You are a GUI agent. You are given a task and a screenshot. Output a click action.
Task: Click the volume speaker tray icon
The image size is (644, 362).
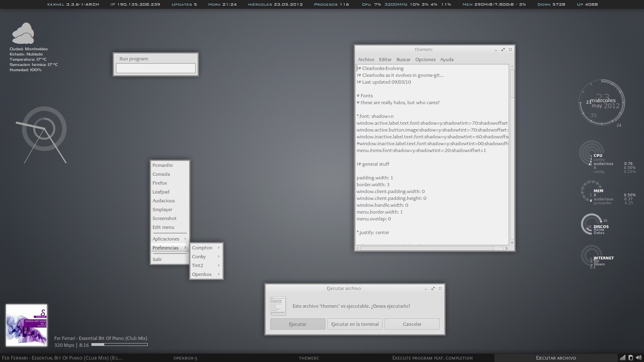[x=638, y=358]
